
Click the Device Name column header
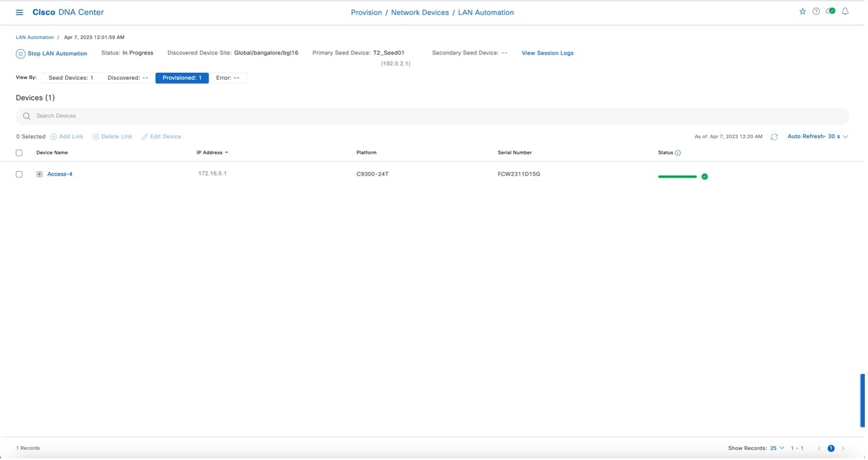coord(52,153)
